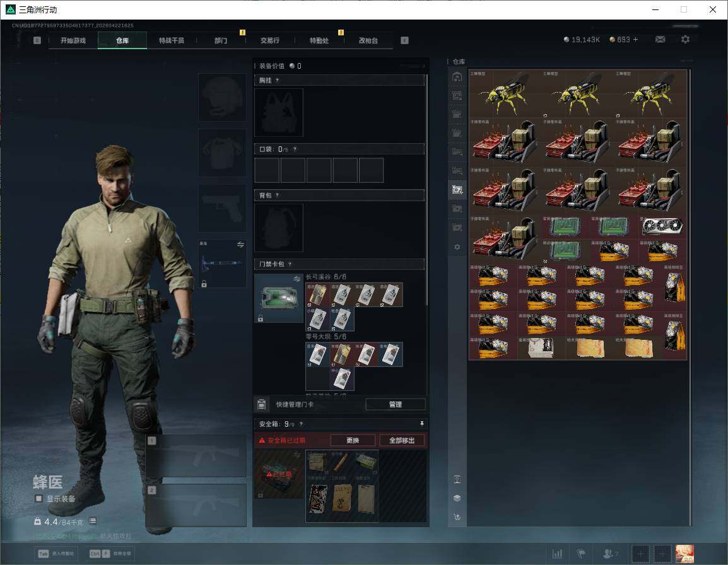The height and width of the screenshot is (565, 728).
Task: Click the green keycard case item
Action: [x=279, y=298]
